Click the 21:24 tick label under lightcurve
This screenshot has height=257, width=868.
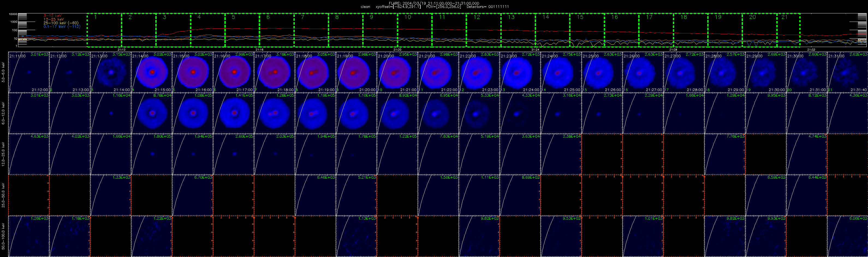point(536,50)
